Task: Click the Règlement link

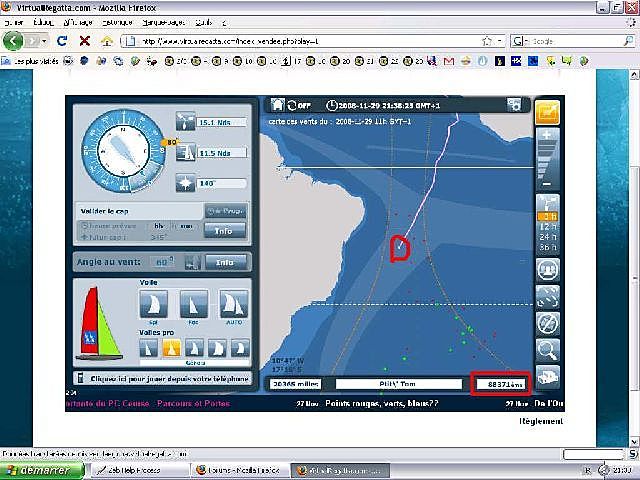Action: [541, 421]
